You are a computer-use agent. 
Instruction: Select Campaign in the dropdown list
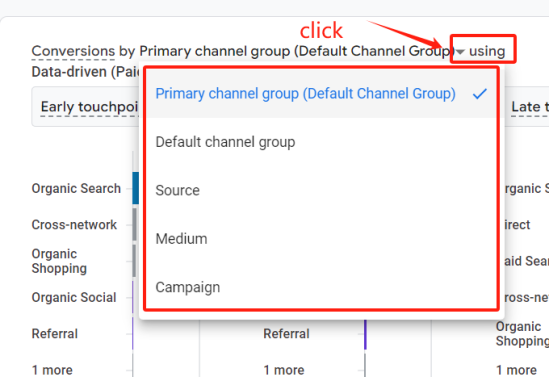321,287
